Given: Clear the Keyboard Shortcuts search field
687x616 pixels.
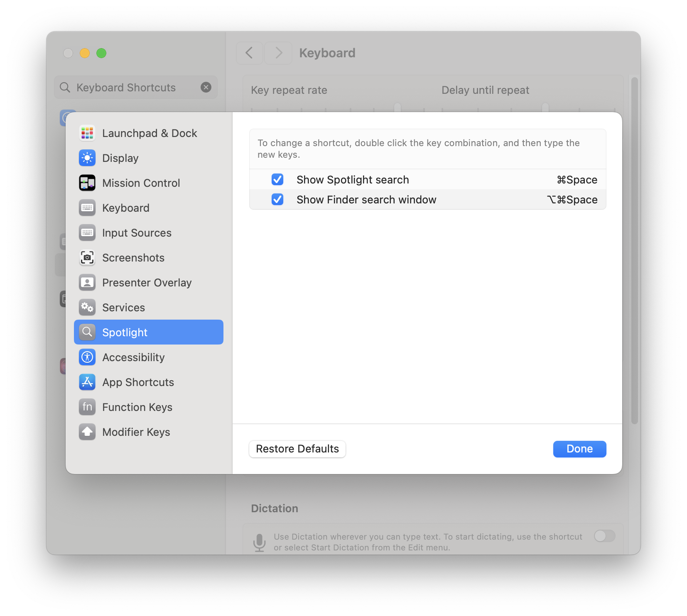Looking at the screenshot, I should tap(206, 87).
